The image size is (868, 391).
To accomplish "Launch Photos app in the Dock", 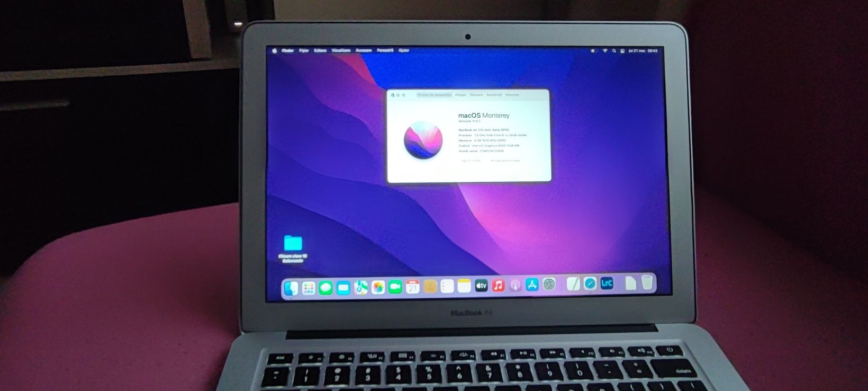I will (378, 287).
